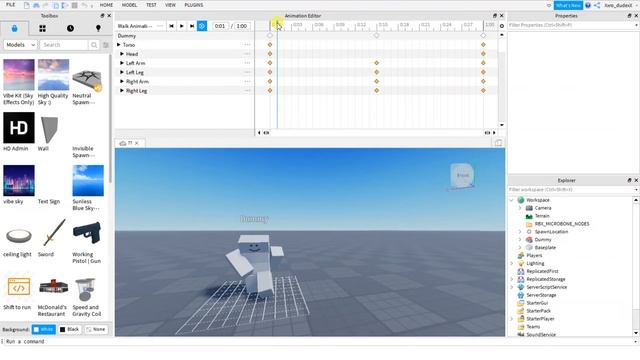
Task: Open animation name options ellipsis menu
Action: [160, 26]
